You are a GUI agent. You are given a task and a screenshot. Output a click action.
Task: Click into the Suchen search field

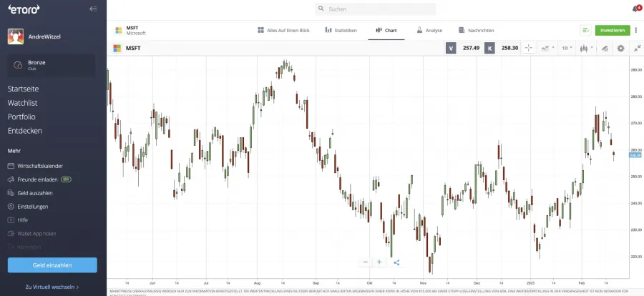click(x=376, y=9)
